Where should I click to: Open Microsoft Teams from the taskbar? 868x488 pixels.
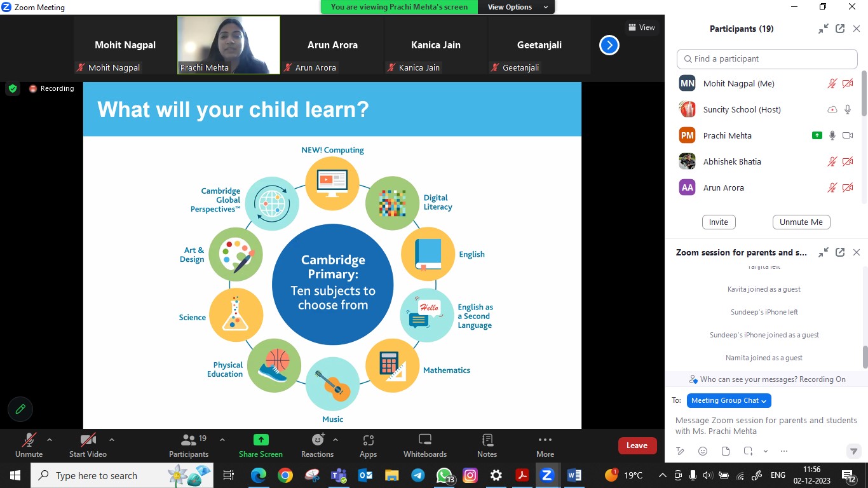(339, 475)
